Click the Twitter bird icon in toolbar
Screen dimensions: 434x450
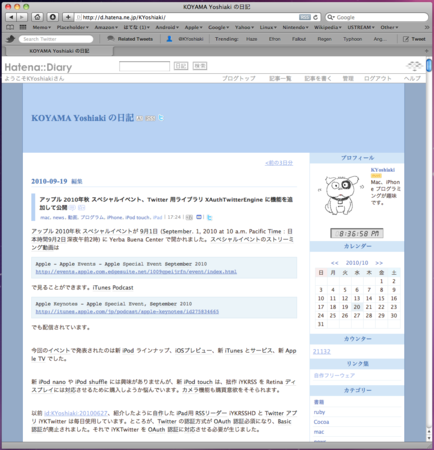coord(11,39)
